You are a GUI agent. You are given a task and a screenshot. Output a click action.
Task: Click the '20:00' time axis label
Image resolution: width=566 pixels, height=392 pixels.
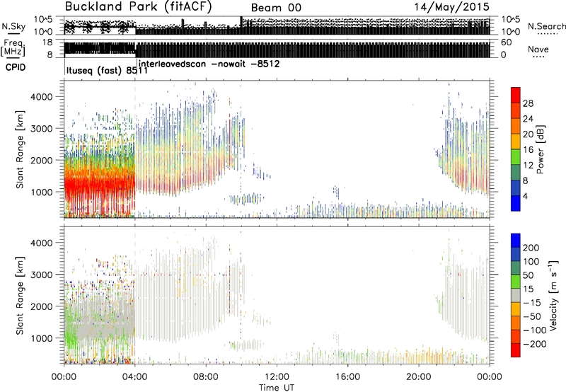[x=418, y=377]
